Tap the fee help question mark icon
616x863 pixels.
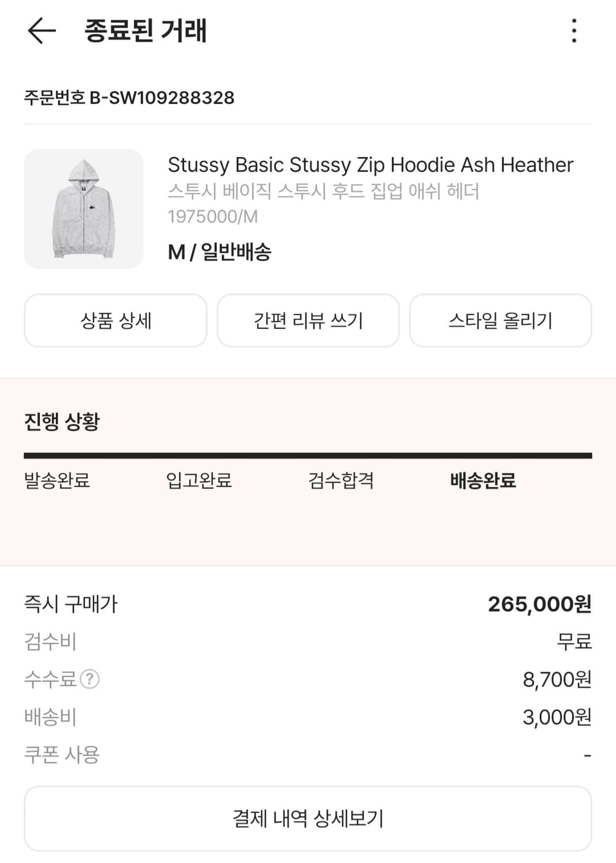[90, 679]
